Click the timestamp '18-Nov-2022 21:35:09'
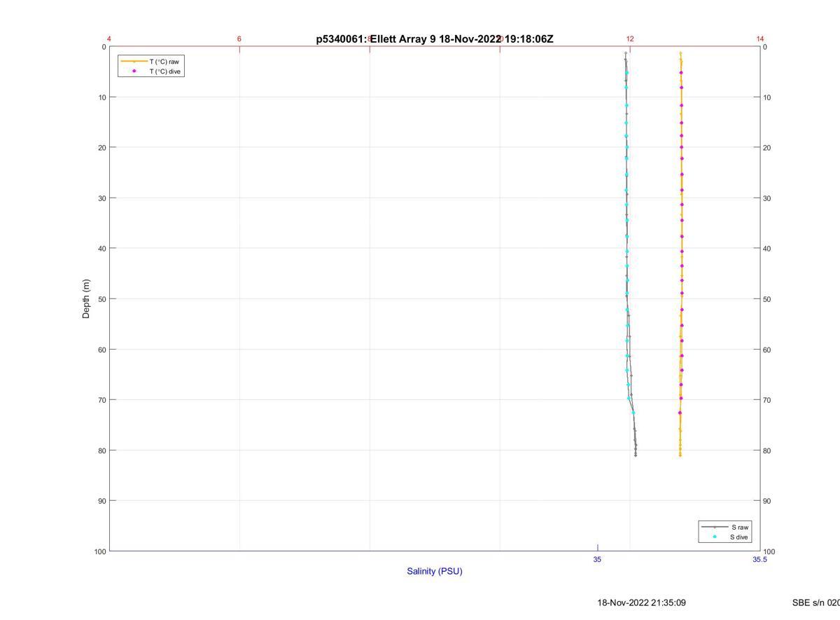 (x=641, y=602)
